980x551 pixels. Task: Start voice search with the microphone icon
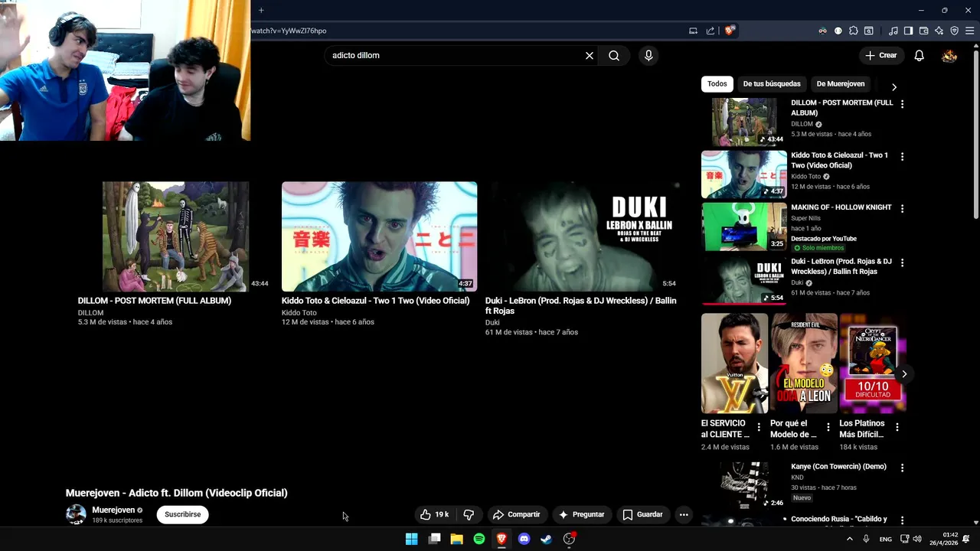tap(648, 55)
